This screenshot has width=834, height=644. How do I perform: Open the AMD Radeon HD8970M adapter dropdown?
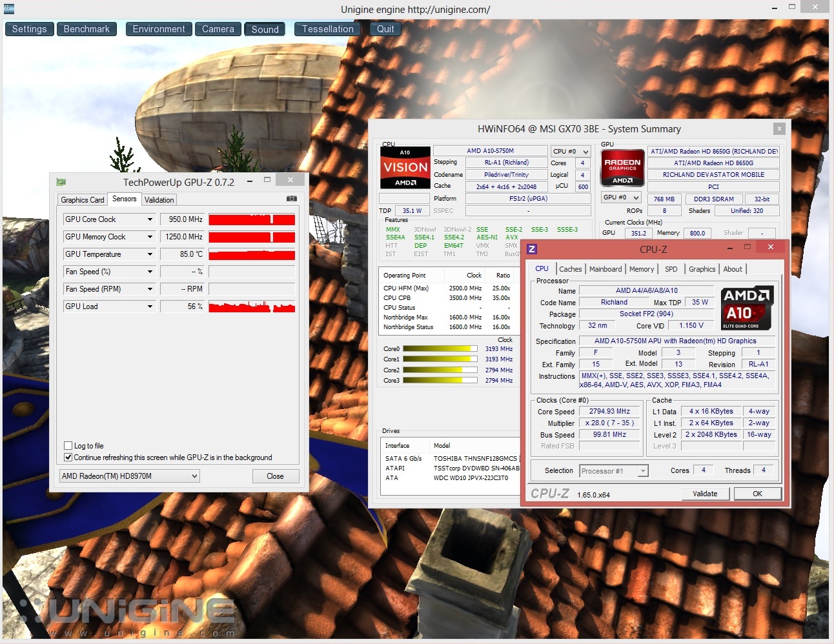coord(130,476)
